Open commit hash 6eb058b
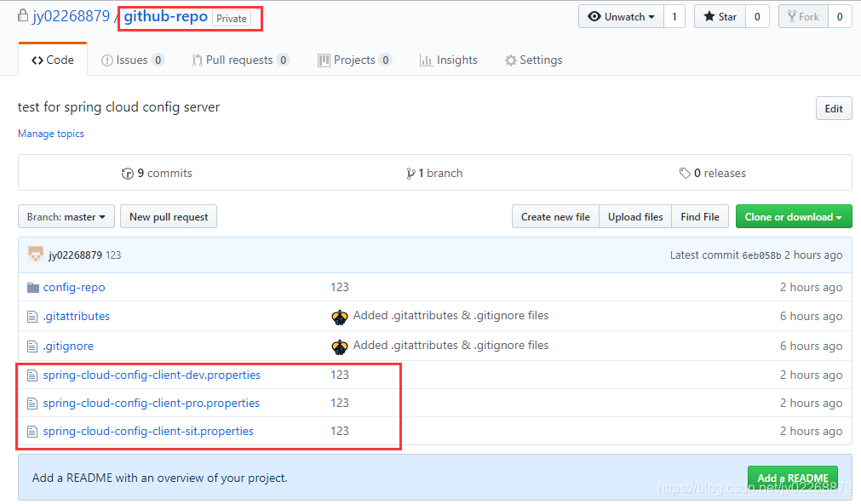The height and width of the screenshot is (504, 861). (761, 255)
